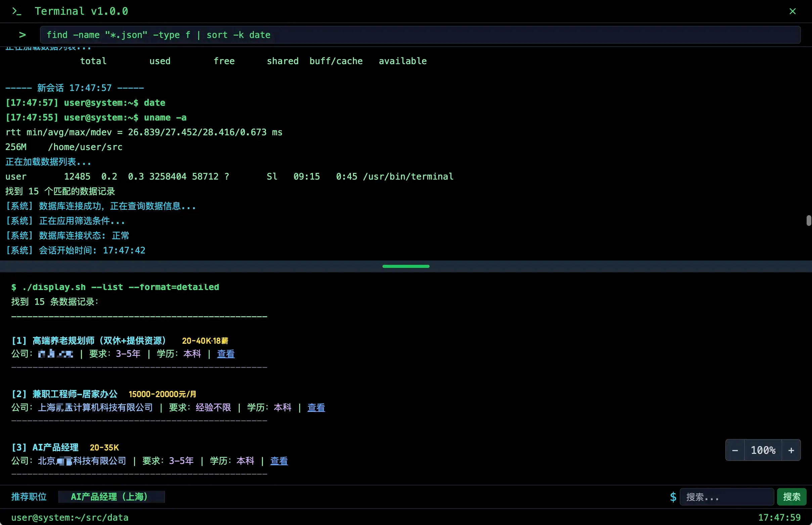Click the 100% zoom level indicator
812x525 pixels.
tap(763, 450)
